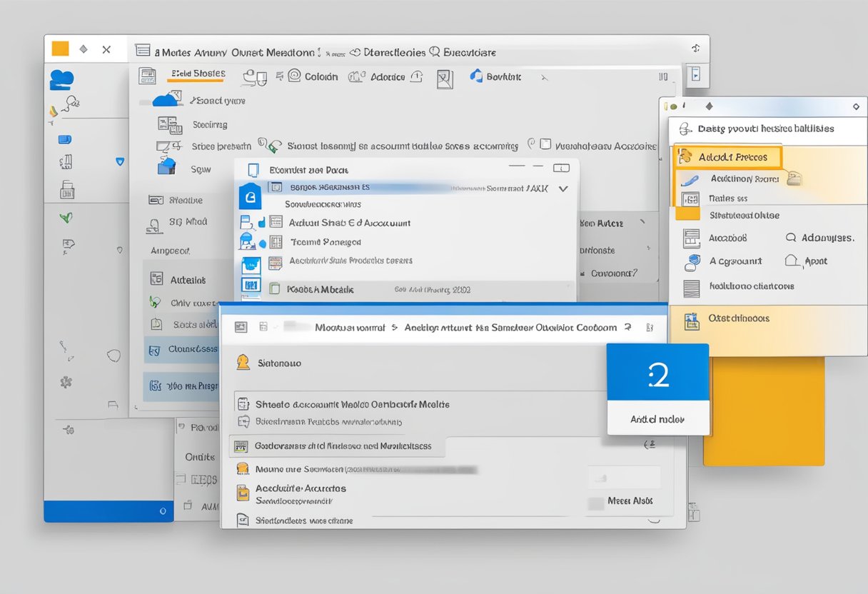Click the notification bell icon in the dialog
Screen dimensions: 868x594
click(x=242, y=363)
